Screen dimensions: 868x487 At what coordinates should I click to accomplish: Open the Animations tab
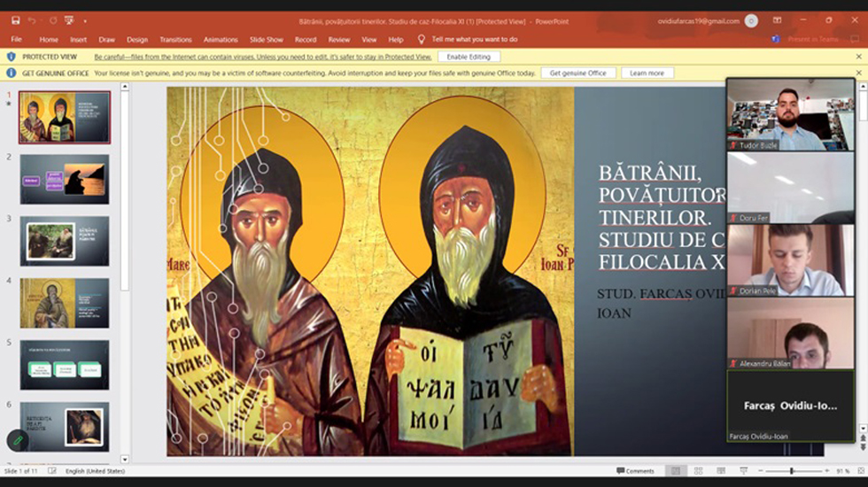221,39
